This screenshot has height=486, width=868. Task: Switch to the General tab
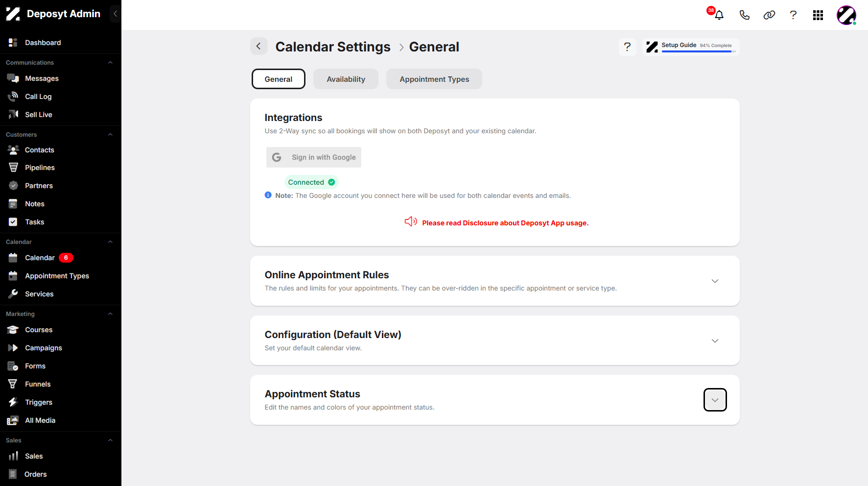(279, 79)
